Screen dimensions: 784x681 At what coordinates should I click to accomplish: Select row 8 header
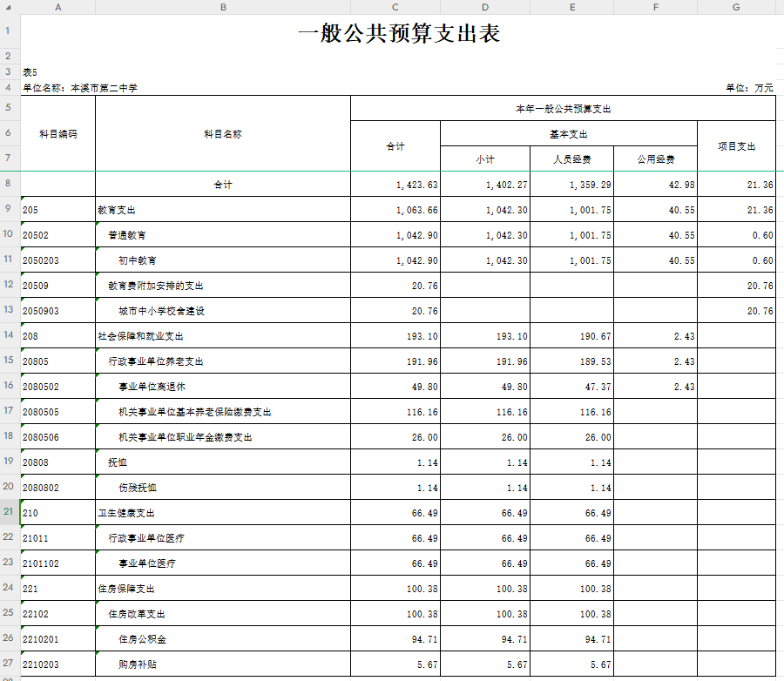[x=10, y=184]
